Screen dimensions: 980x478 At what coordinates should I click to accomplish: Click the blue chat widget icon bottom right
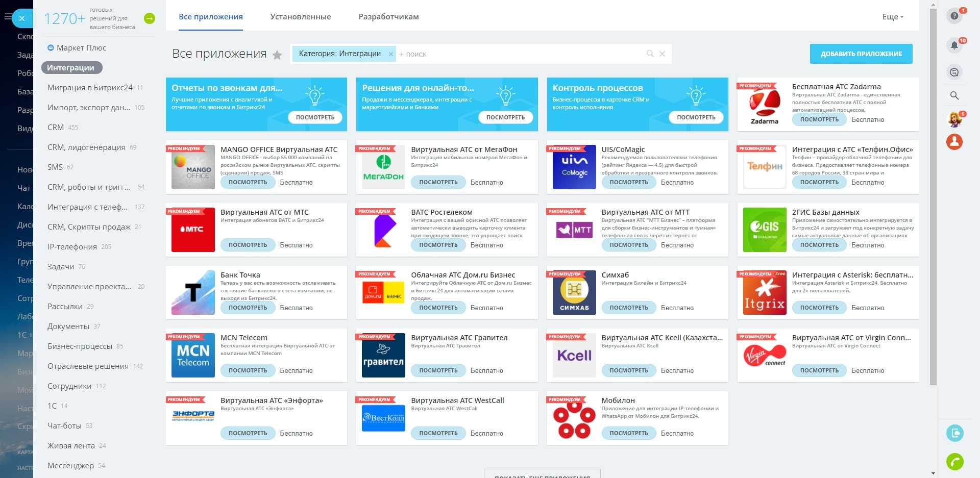(954, 434)
